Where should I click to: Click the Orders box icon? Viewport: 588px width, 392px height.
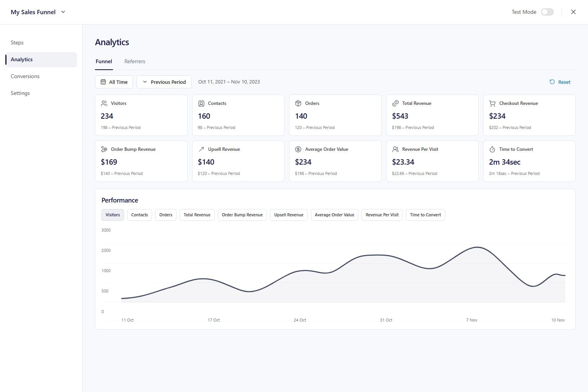(x=298, y=103)
